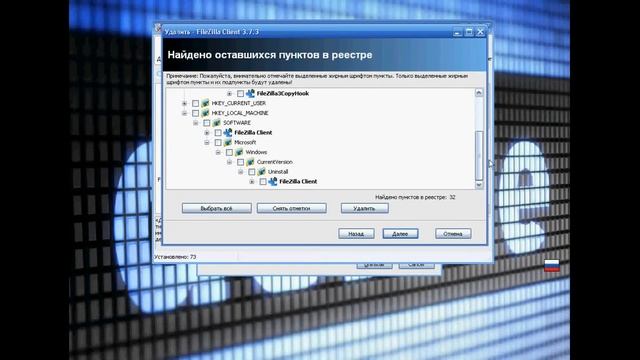Click the CurrentVersion key icon
The width and height of the screenshot is (640, 360).
[x=250, y=162]
